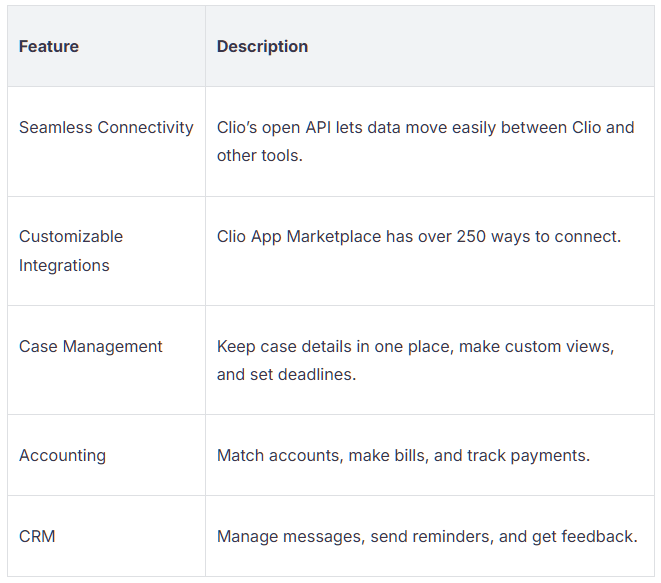Click the text 'other tools.'
This screenshot has height=583, width=661.
(x=260, y=156)
